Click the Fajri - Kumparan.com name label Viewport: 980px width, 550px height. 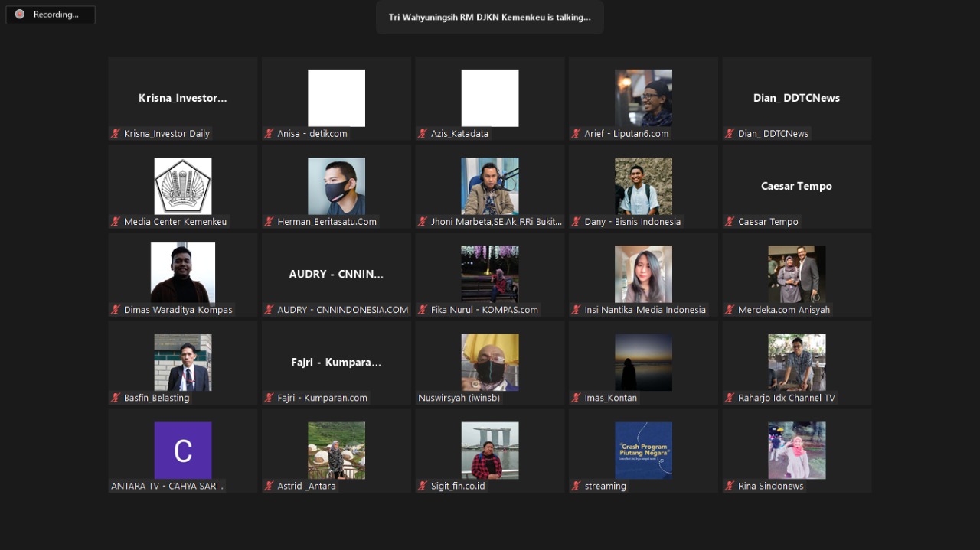(322, 398)
